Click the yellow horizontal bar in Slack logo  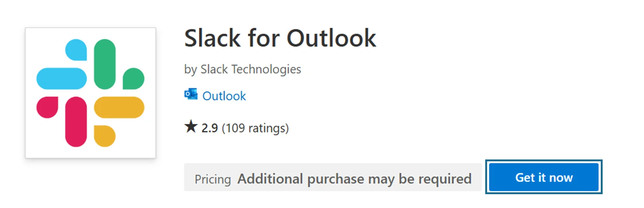[119, 107]
